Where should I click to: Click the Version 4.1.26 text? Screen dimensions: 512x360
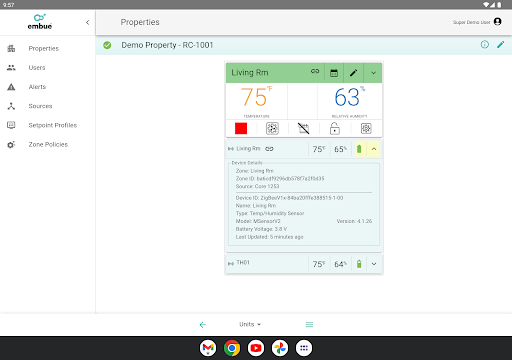click(354, 221)
